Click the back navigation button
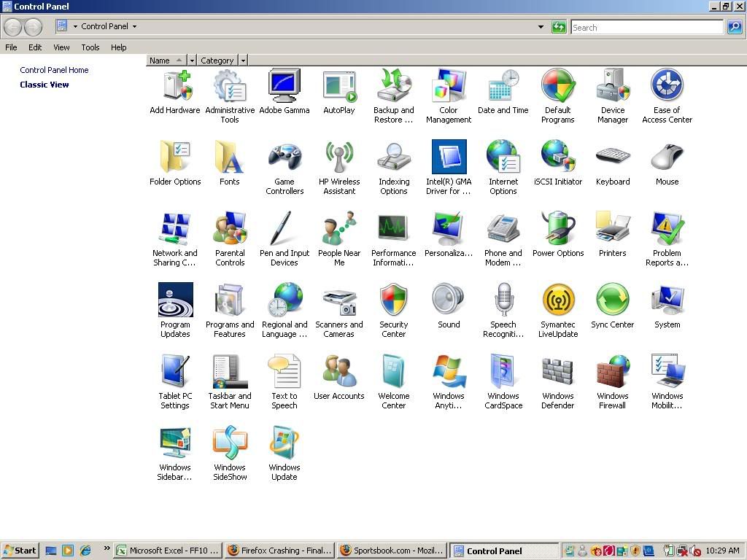The height and width of the screenshot is (560, 747). click(13, 27)
